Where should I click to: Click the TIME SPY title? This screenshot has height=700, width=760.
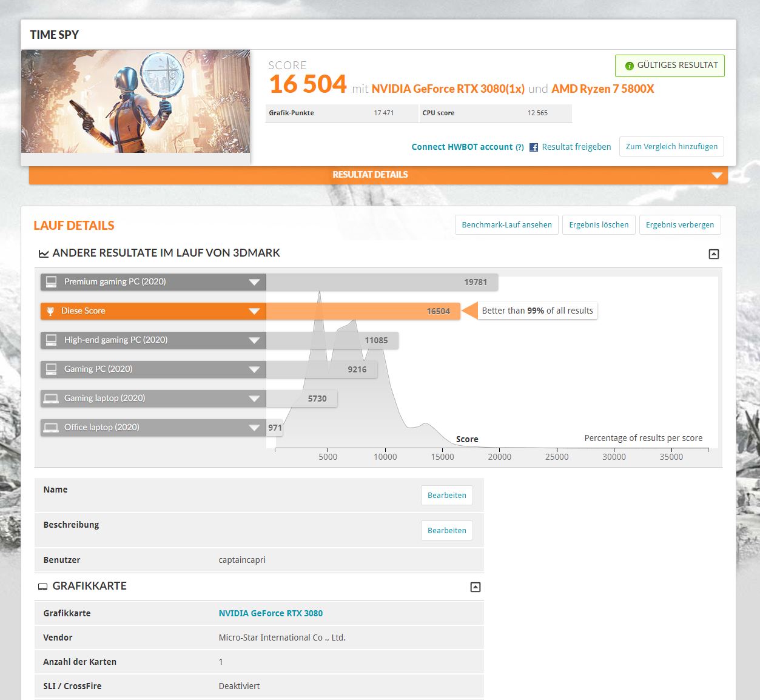[55, 35]
